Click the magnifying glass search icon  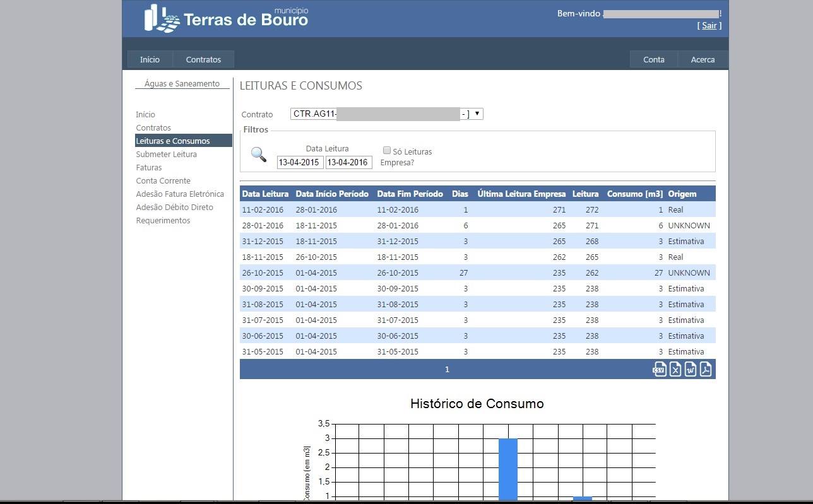(x=259, y=155)
